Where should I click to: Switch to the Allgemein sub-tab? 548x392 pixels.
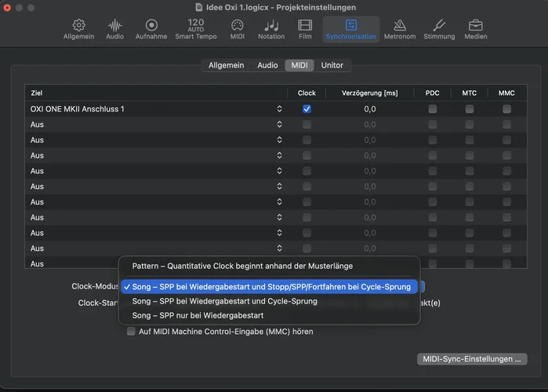[226, 65]
